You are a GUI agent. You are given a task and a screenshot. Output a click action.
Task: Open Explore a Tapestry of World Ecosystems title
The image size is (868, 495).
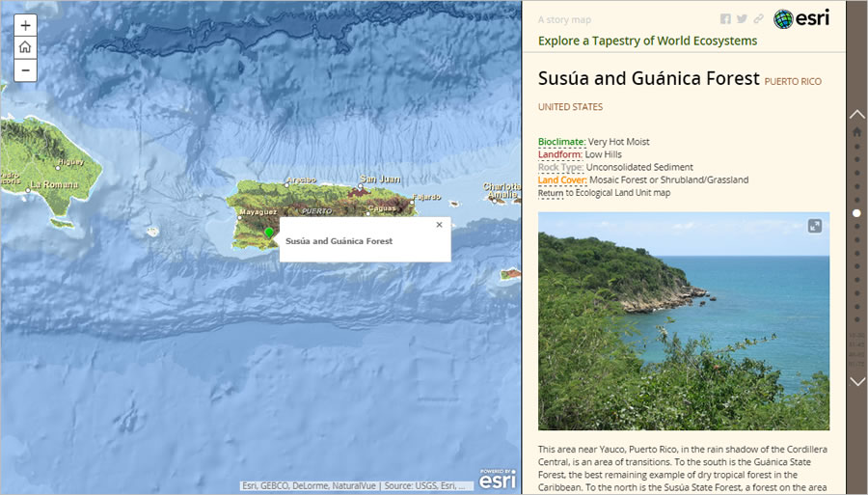click(x=647, y=41)
